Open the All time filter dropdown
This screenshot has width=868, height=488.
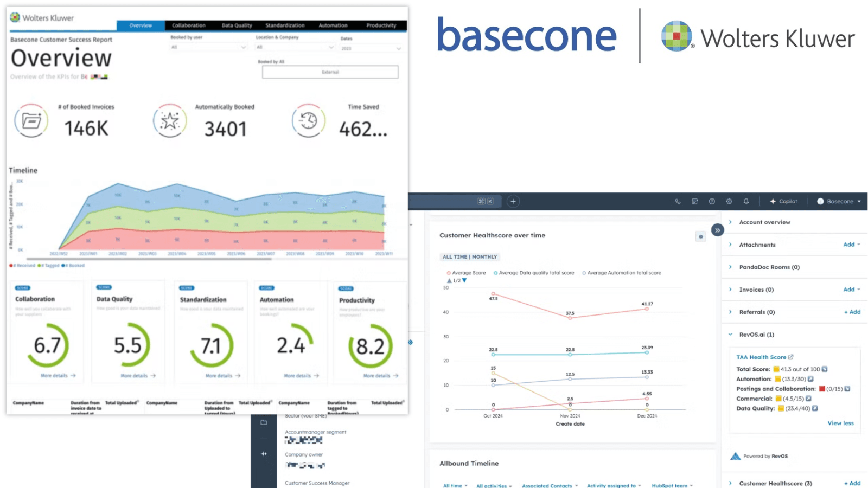pos(455,486)
